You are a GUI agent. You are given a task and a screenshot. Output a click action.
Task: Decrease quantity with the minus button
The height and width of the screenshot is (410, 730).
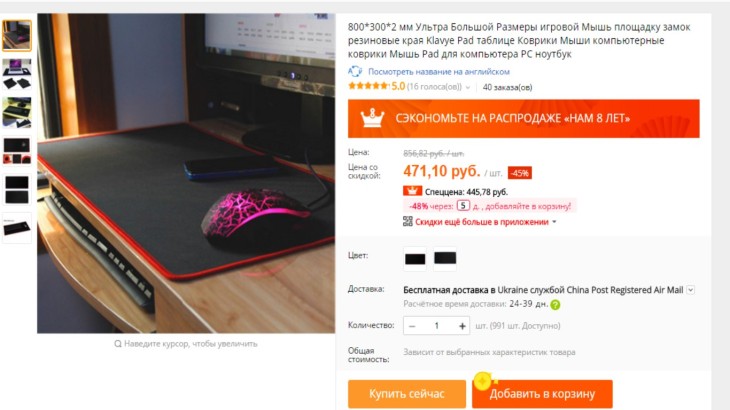coord(412,326)
